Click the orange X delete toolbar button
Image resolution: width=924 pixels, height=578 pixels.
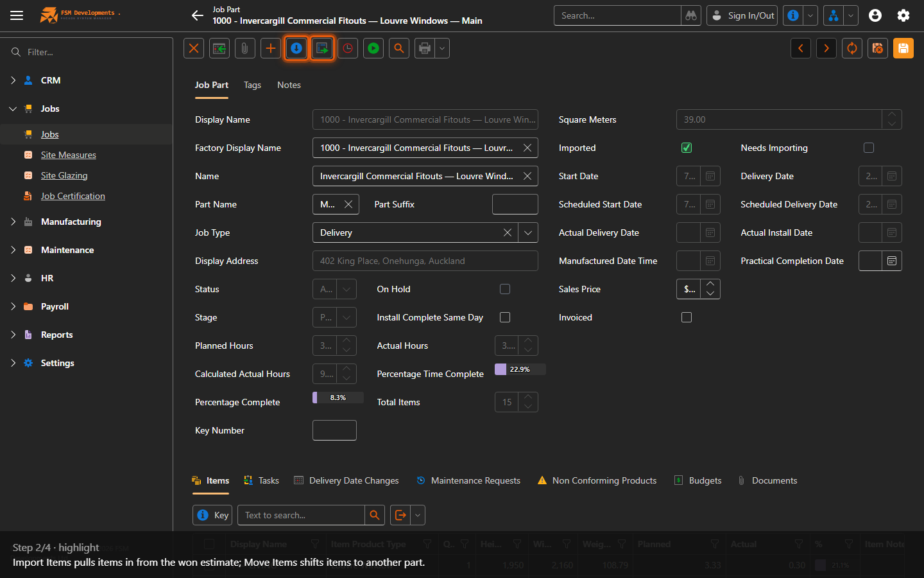(x=194, y=48)
